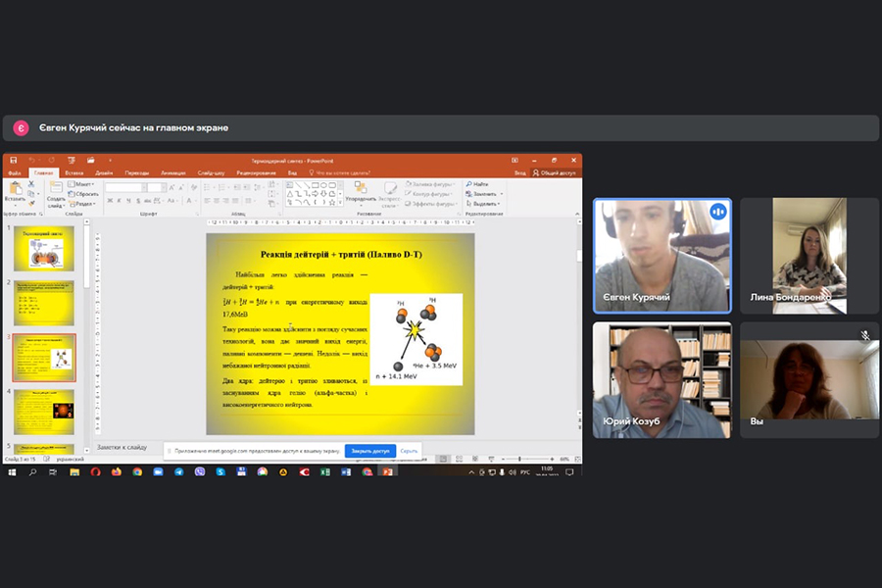Open Change Case (Aa) dropdown

[172, 201]
